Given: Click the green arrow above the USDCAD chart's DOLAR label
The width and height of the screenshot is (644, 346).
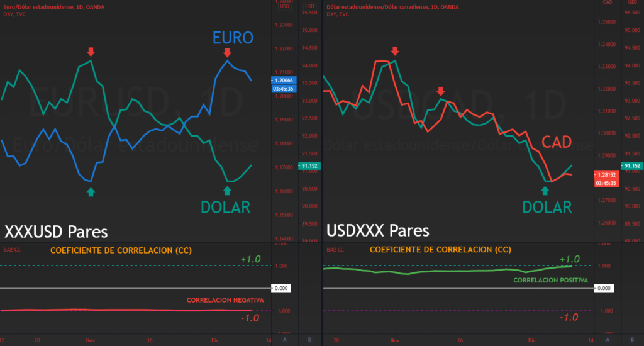Looking at the screenshot, I should [x=546, y=191].
